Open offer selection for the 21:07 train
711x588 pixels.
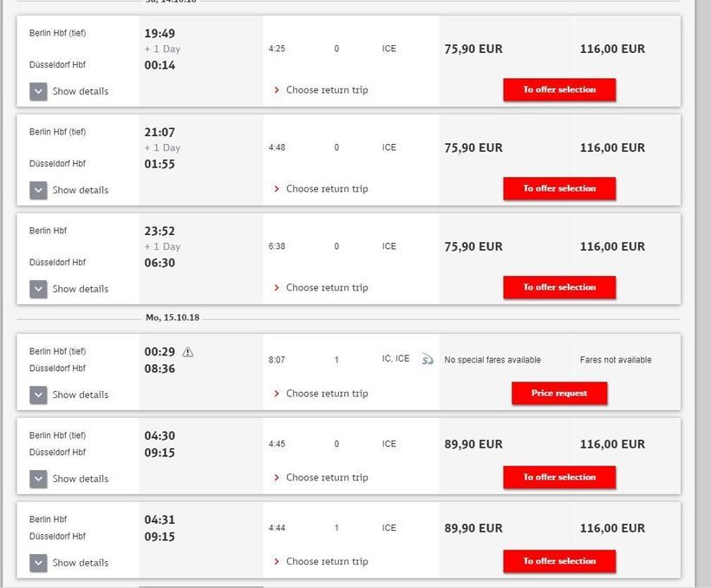click(x=559, y=188)
